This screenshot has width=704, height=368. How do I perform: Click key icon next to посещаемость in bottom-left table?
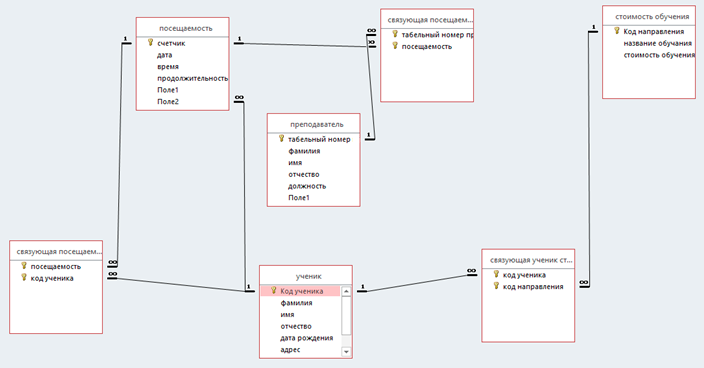(24, 266)
